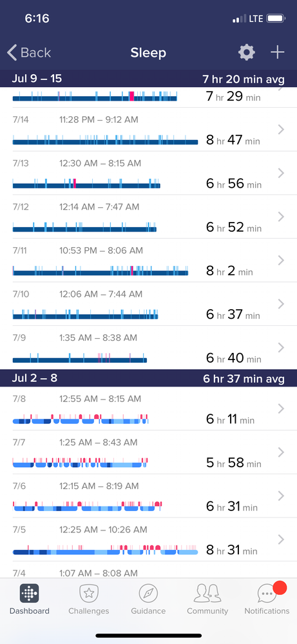Tap the 7/9 sleep stages bar
Screen dimensions: 297x644
tap(80, 357)
